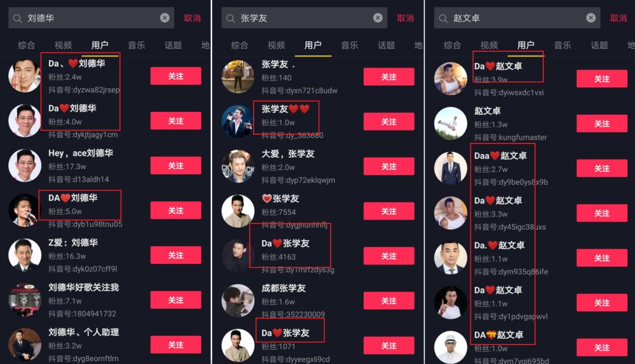The image size is (635, 364).
Task: Select 综合 tab in 张学友 search
Action: pos(239,45)
